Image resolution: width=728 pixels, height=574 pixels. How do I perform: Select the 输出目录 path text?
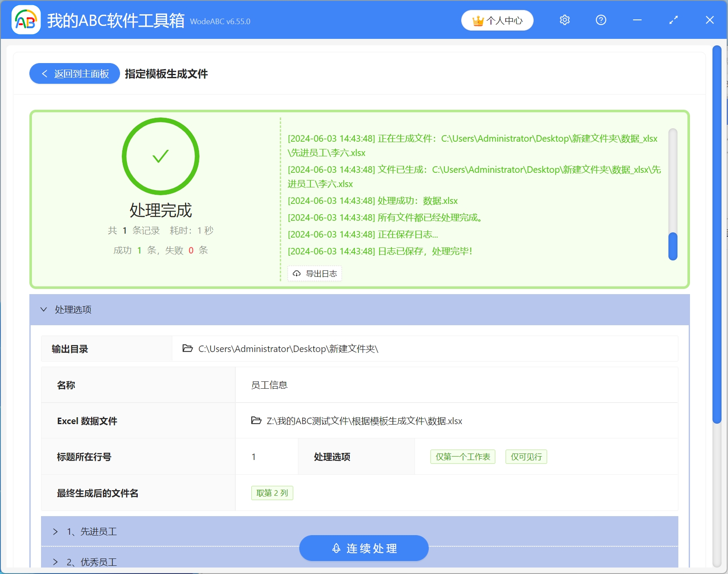pos(288,349)
